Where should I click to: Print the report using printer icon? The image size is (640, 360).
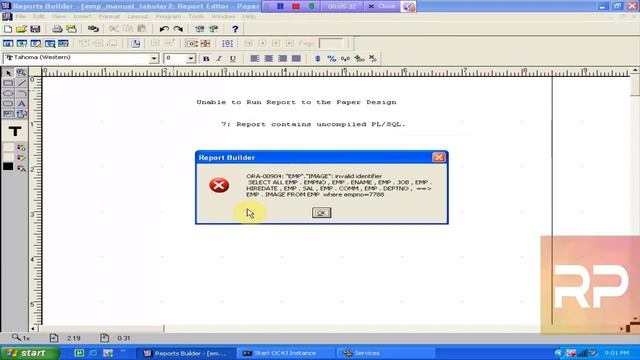point(57,29)
